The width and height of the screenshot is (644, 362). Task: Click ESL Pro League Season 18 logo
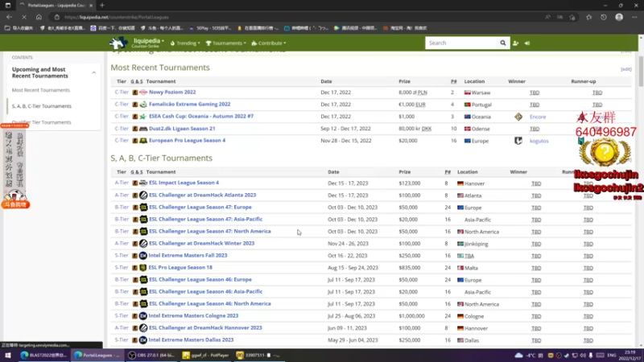tap(143, 268)
